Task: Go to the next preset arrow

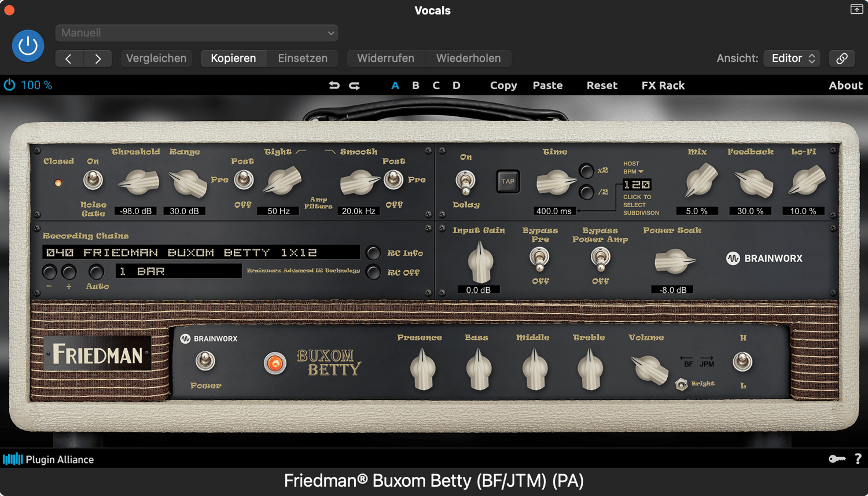Action: coord(98,58)
